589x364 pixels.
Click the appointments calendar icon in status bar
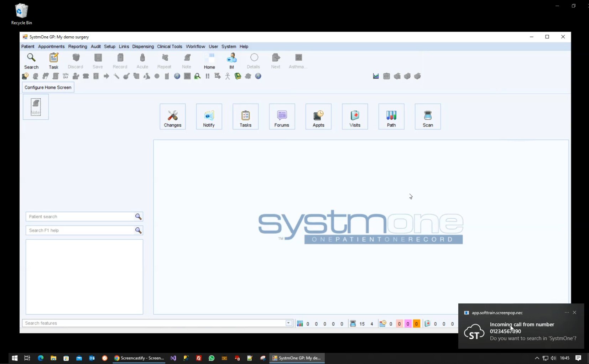[x=383, y=323]
